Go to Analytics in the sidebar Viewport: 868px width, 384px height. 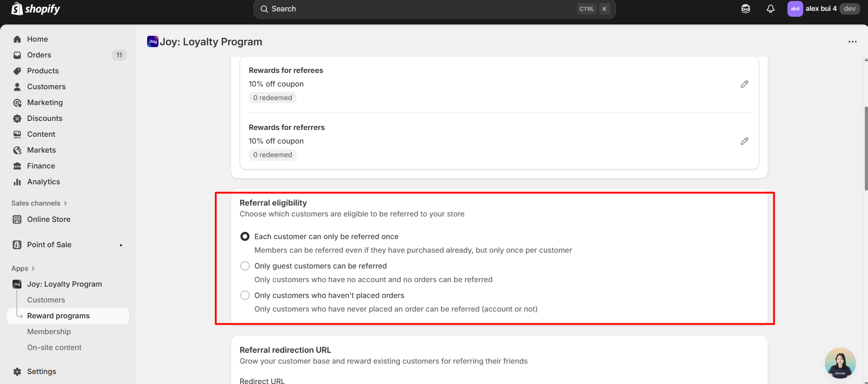tap(43, 182)
